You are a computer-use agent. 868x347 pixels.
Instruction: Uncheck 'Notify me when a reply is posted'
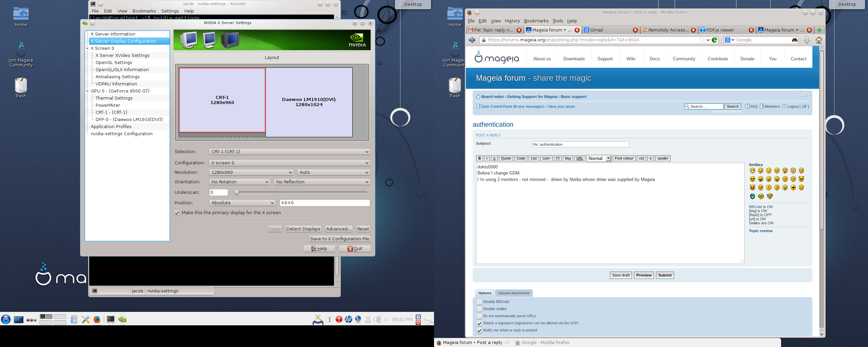[x=479, y=330]
